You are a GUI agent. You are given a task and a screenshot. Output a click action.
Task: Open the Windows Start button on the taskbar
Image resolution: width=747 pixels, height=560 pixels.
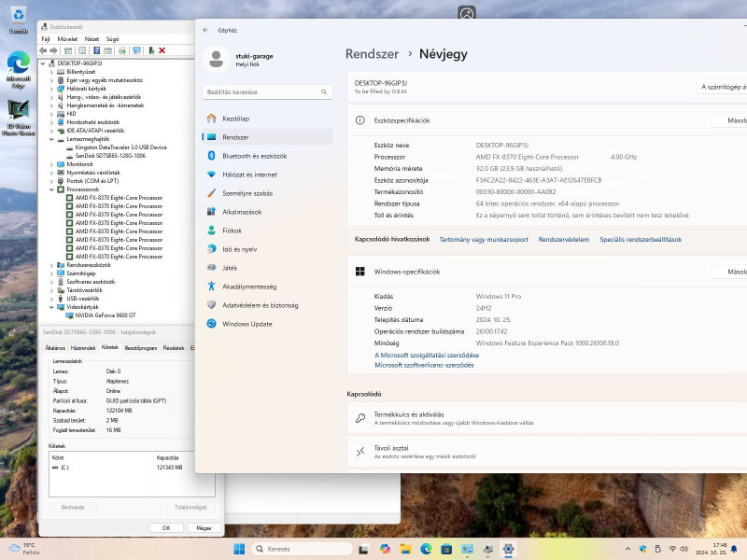239,549
